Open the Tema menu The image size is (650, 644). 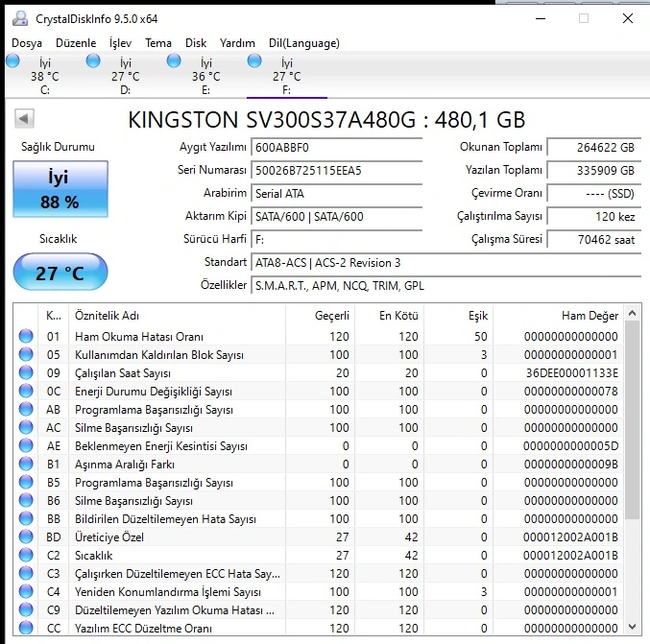pyautogui.click(x=158, y=43)
